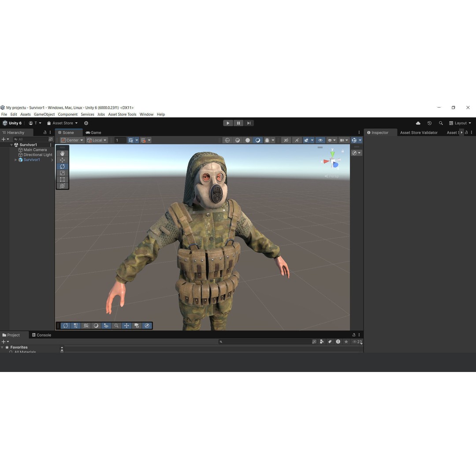476x476 pixels.
Task: Click the Hierarchy search field
Action: point(30,139)
